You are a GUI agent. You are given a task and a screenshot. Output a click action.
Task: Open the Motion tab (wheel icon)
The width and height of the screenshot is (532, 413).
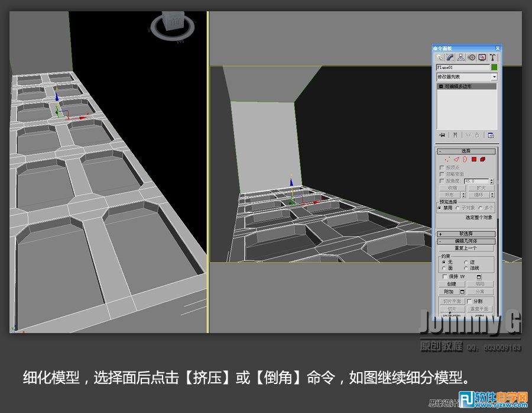472,57
